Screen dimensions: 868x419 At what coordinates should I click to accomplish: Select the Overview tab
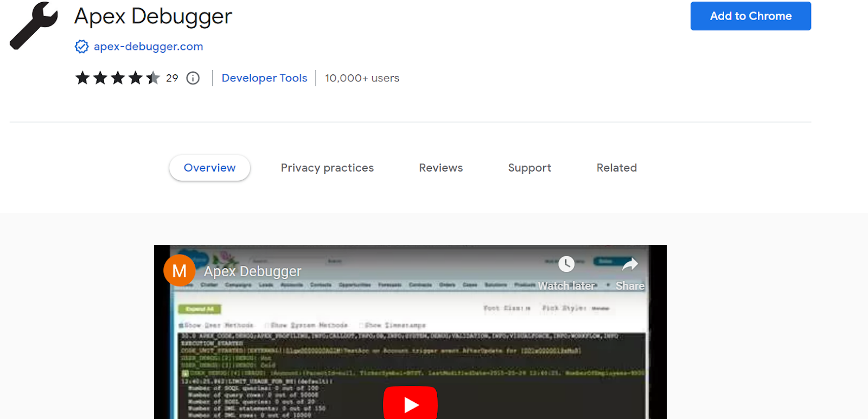click(209, 168)
